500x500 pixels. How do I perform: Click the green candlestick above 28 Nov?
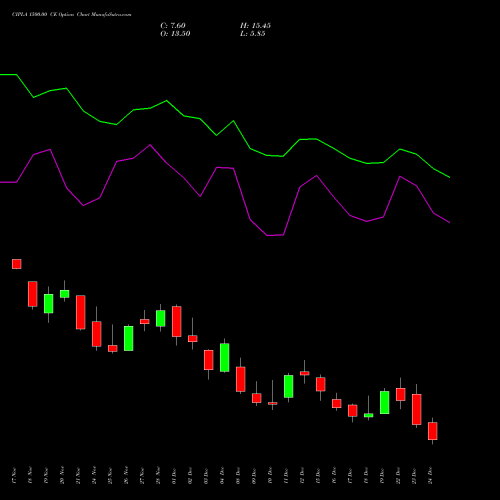coord(161,318)
